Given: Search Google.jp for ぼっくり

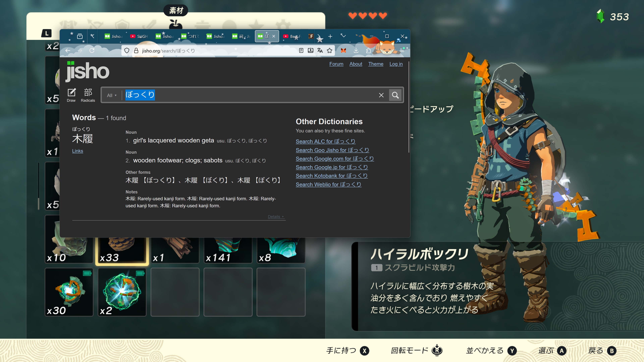Looking at the screenshot, I should pos(332,167).
